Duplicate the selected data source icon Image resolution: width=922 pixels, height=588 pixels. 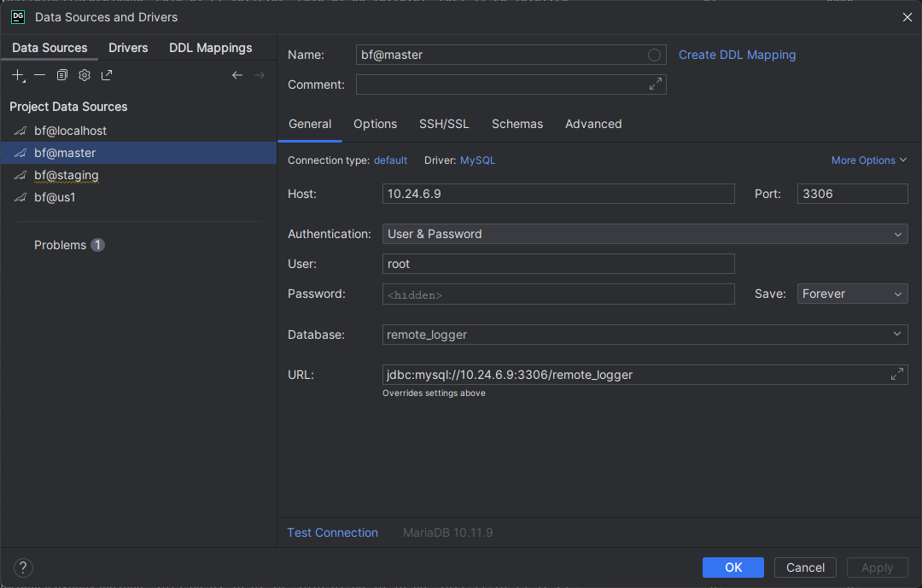(x=61, y=75)
